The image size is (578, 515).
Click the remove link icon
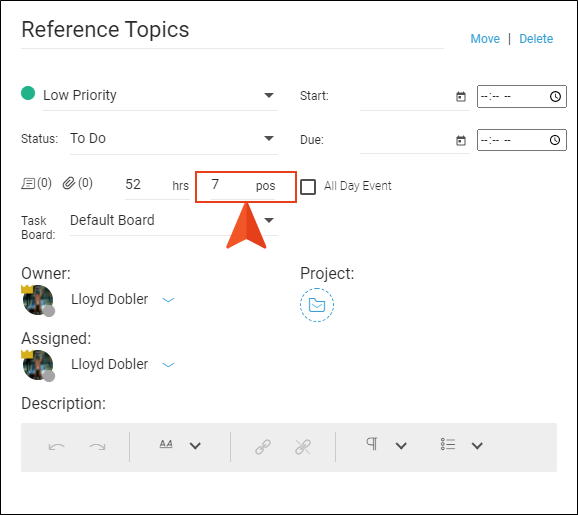(x=303, y=447)
